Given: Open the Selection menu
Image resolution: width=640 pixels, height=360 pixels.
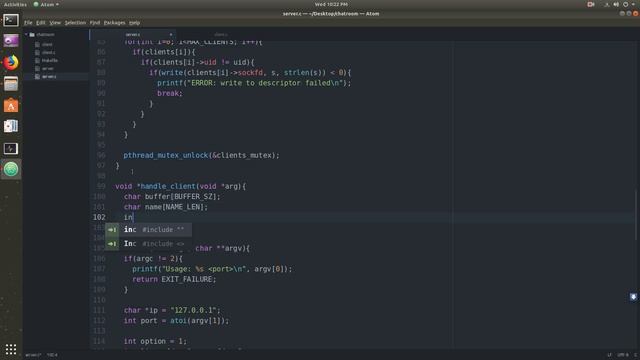Looking at the screenshot, I should (x=75, y=23).
